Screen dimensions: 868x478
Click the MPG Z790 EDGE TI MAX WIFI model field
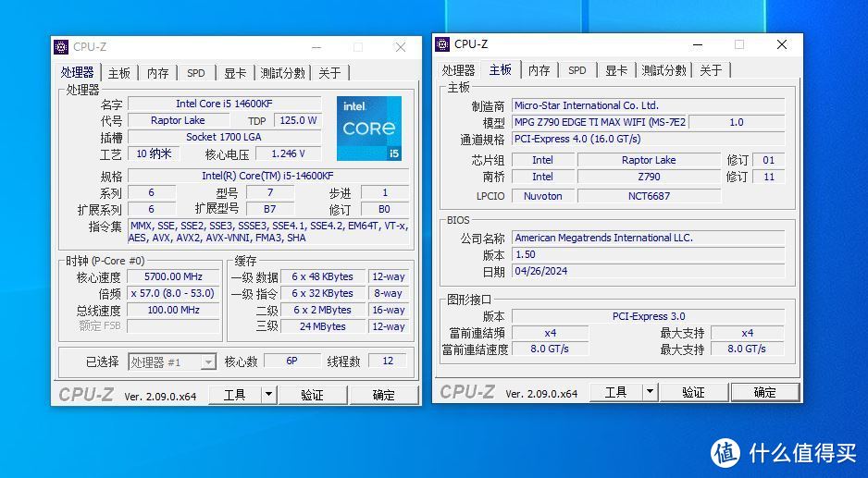[600, 122]
